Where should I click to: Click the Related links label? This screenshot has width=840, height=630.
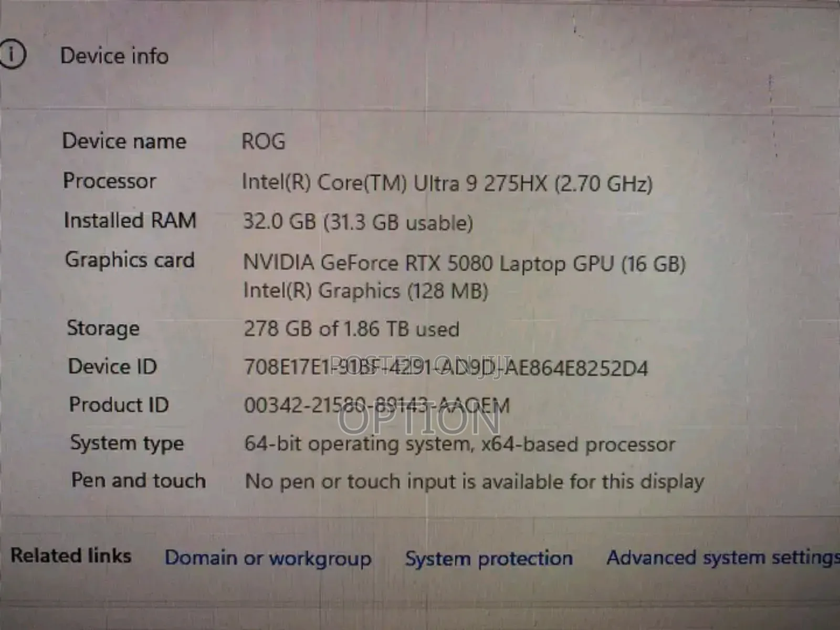tap(71, 555)
